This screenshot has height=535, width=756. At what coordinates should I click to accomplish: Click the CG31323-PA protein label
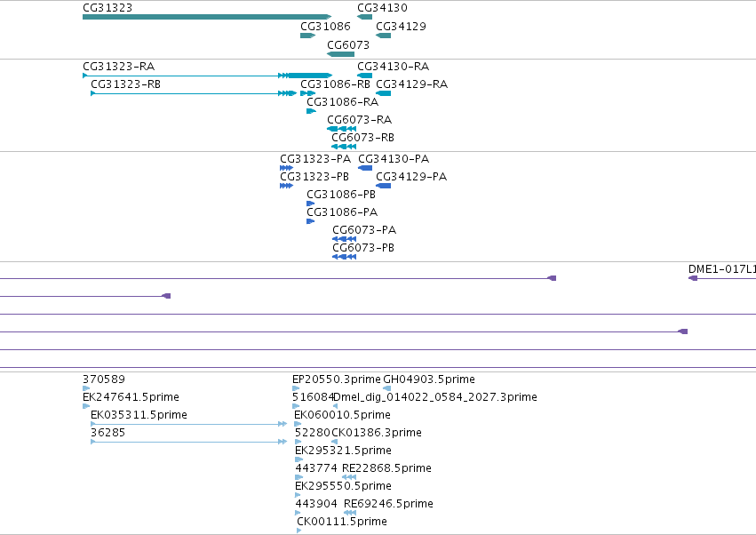click(315, 159)
